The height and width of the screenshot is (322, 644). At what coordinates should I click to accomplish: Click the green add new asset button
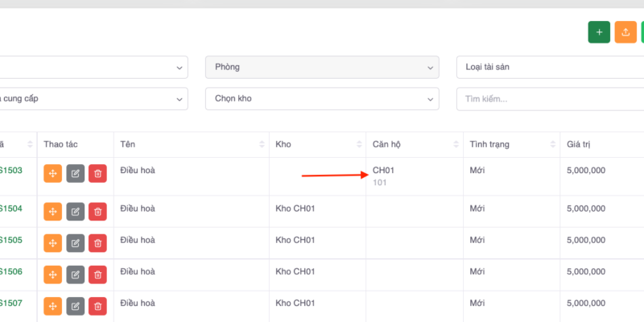[599, 32]
